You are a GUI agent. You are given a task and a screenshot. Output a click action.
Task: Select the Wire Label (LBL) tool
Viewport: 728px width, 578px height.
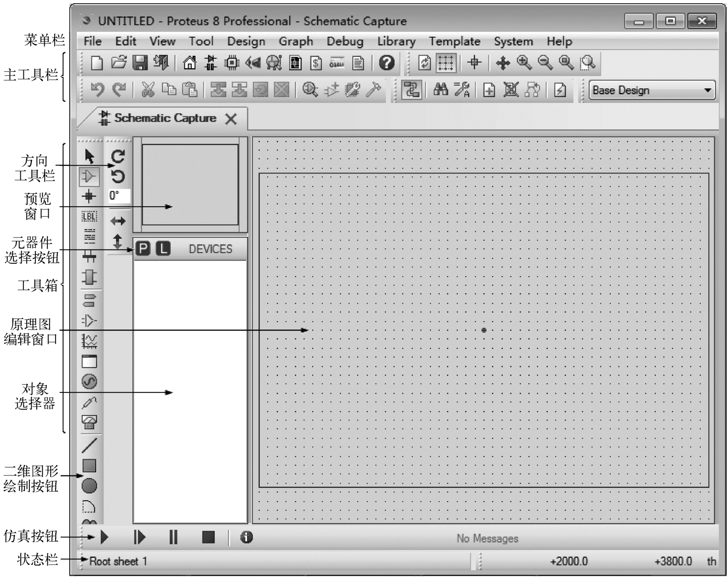coord(89,216)
